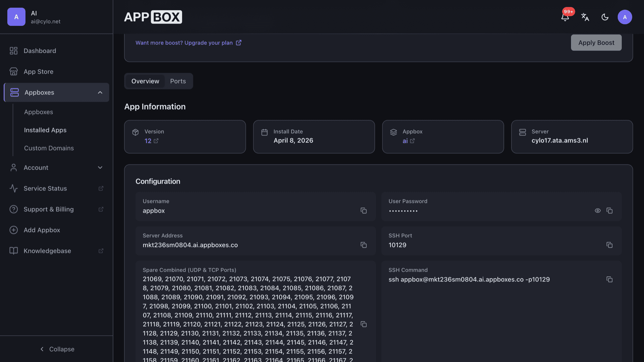The height and width of the screenshot is (362, 644).
Task: Open the language translation icon
Action: tap(585, 17)
